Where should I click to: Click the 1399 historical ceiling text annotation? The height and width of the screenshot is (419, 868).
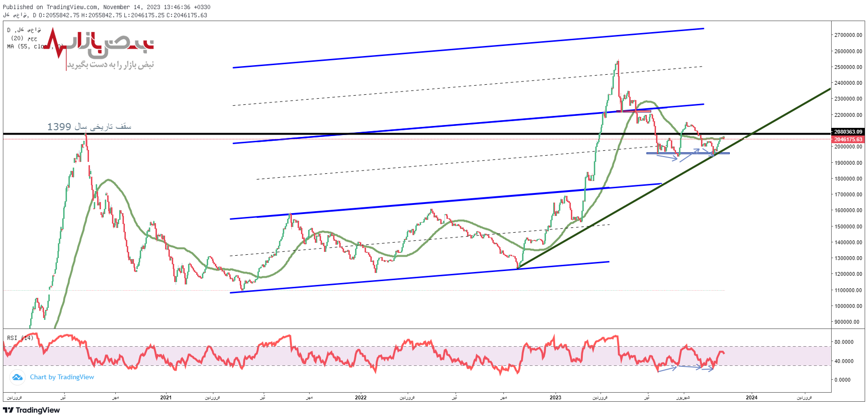[89, 126]
